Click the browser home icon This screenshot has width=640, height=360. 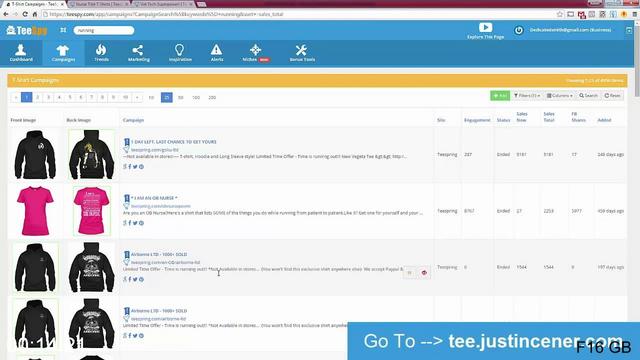point(35,14)
